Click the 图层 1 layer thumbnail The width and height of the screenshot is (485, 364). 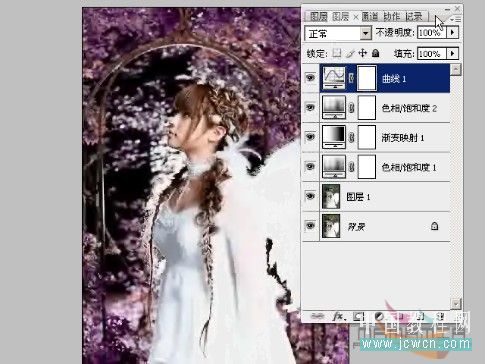click(x=331, y=196)
